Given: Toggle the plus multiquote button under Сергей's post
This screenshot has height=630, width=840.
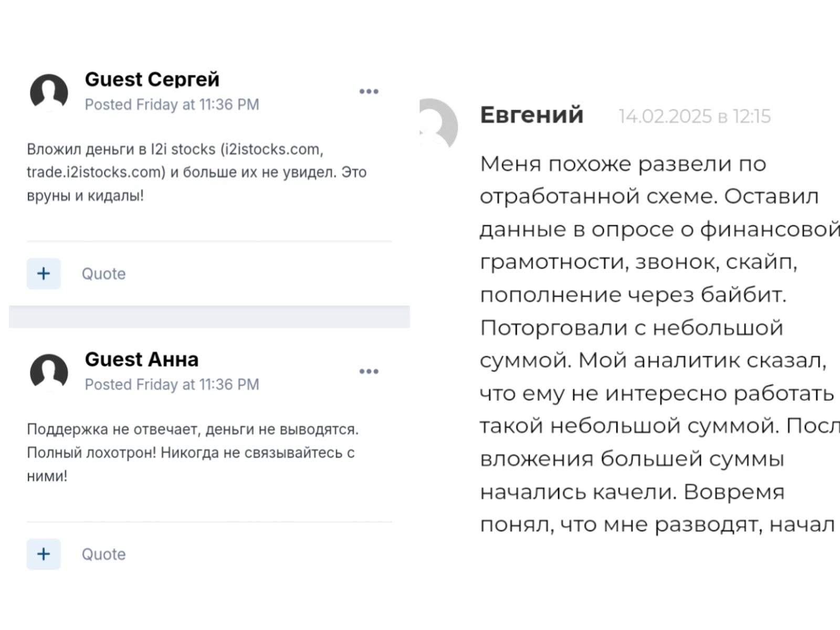Looking at the screenshot, I should pyautogui.click(x=44, y=274).
